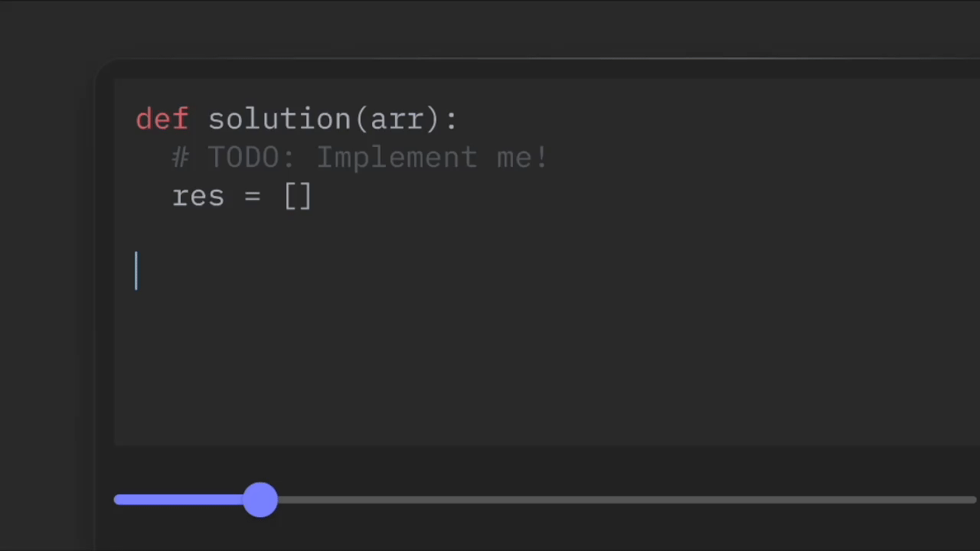The image size is (980, 551).
Task: Click the unfilled gray slider track
Action: point(612,500)
